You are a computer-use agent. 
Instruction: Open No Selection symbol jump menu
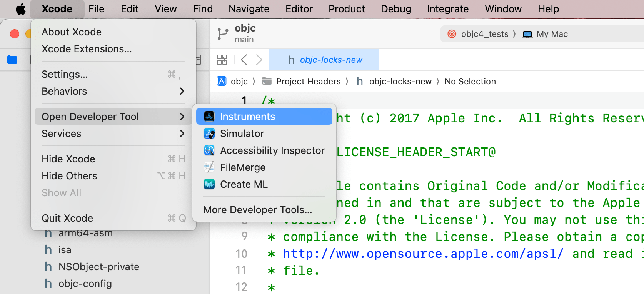point(470,81)
